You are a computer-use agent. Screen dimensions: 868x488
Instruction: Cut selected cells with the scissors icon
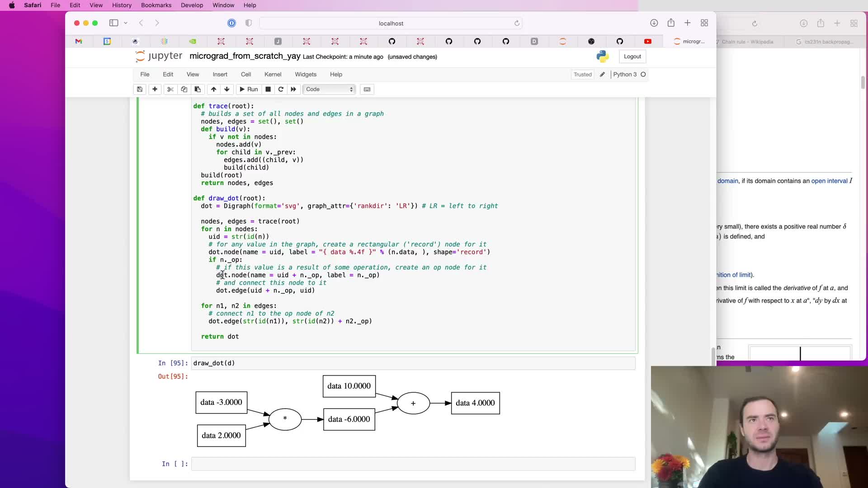[170, 89]
